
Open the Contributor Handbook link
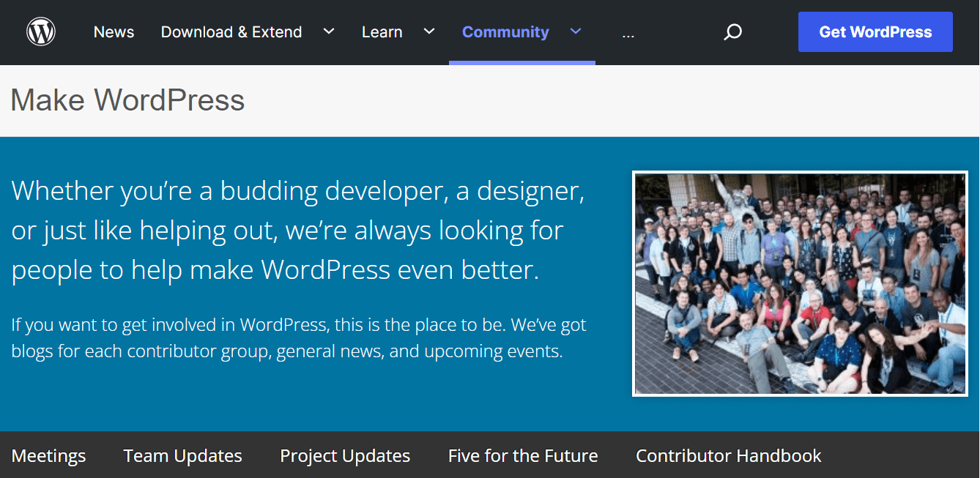click(729, 455)
